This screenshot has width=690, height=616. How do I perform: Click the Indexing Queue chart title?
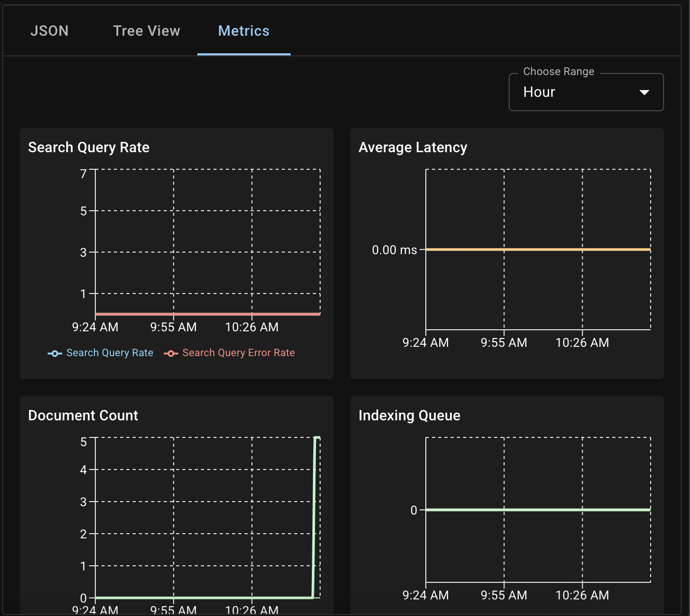(409, 415)
